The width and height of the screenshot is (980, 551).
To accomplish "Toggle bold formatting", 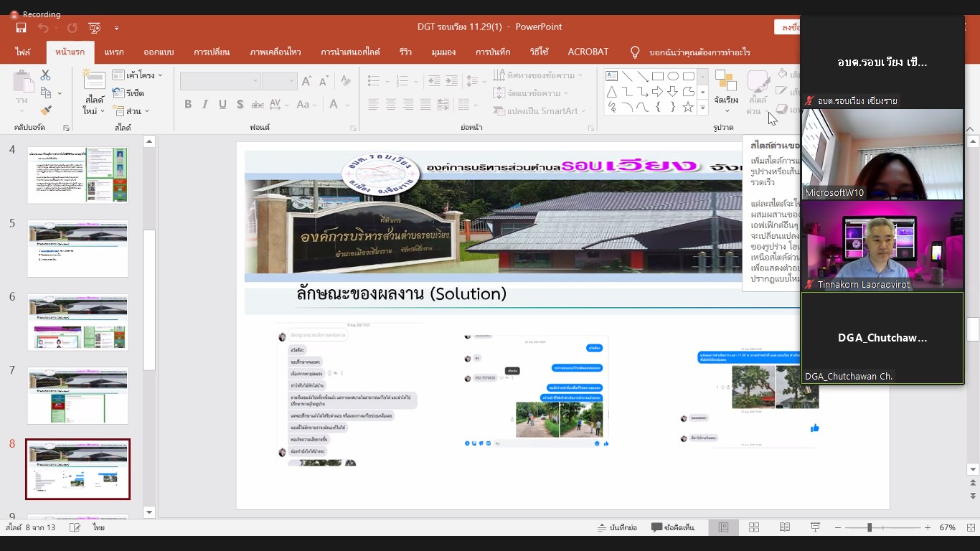I will pyautogui.click(x=188, y=104).
